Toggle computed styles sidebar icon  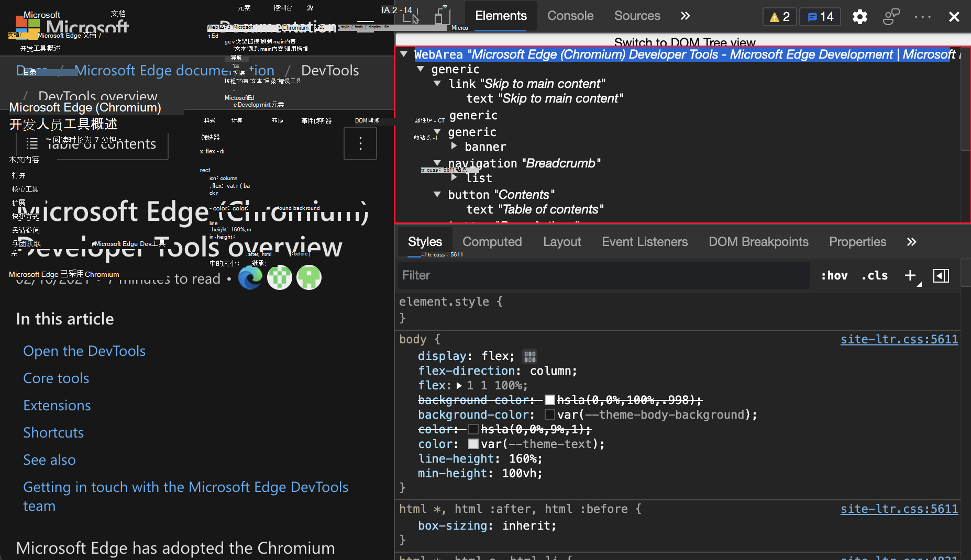pyautogui.click(x=941, y=275)
